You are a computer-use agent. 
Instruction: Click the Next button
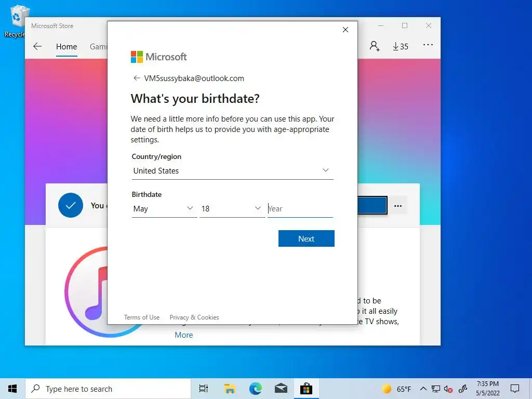(307, 238)
